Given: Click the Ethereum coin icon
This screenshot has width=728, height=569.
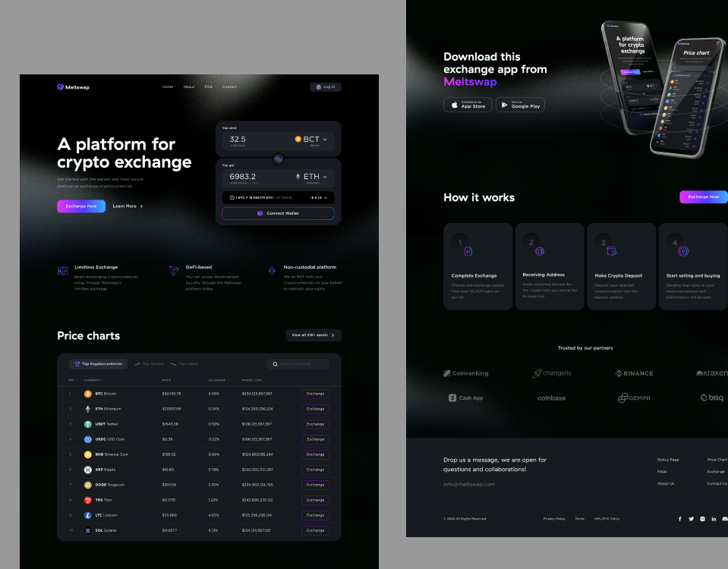Looking at the screenshot, I should click(88, 409).
